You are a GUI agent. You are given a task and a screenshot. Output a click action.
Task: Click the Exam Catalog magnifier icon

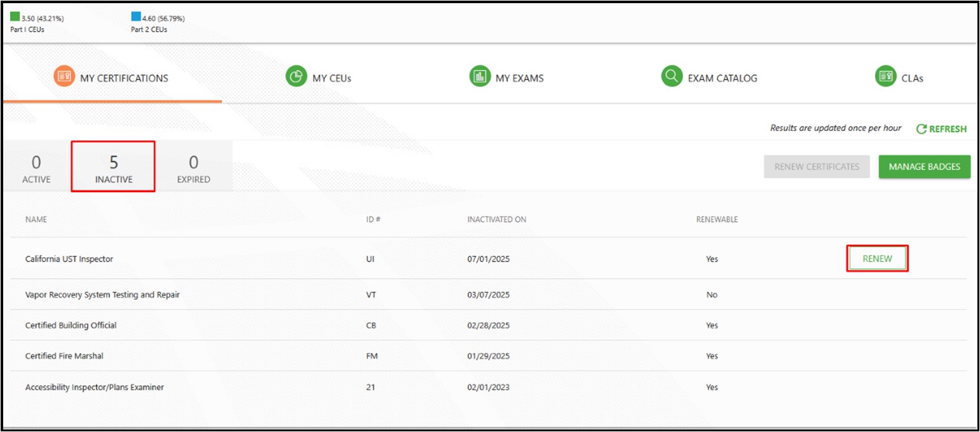tap(671, 77)
